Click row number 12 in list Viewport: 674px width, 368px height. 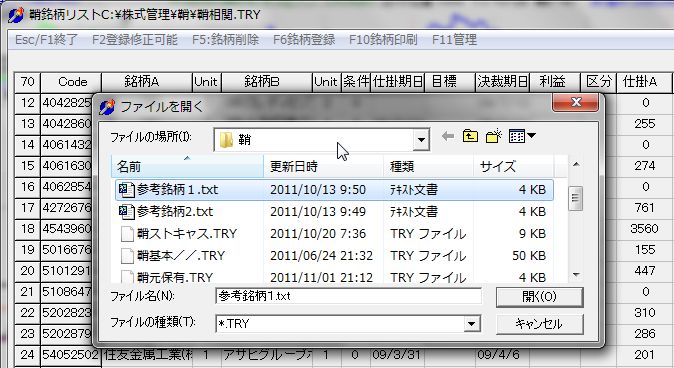pos(28,103)
